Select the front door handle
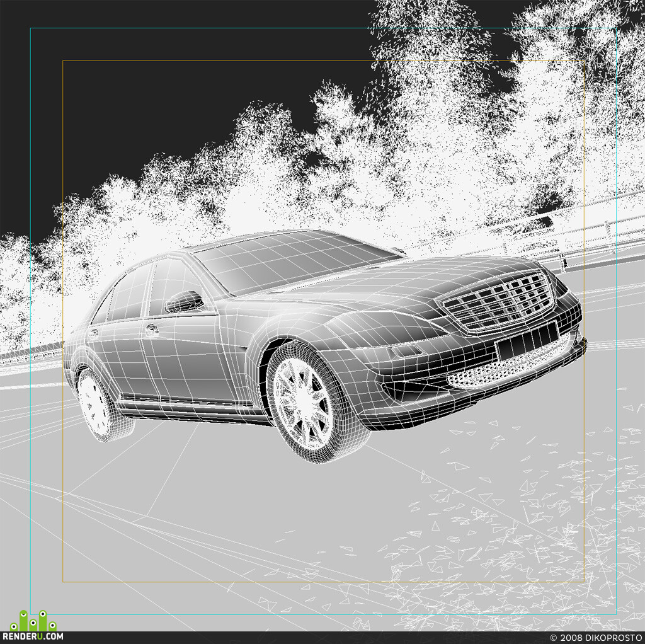Viewport: 645px width, 644px height. (151, 329)
